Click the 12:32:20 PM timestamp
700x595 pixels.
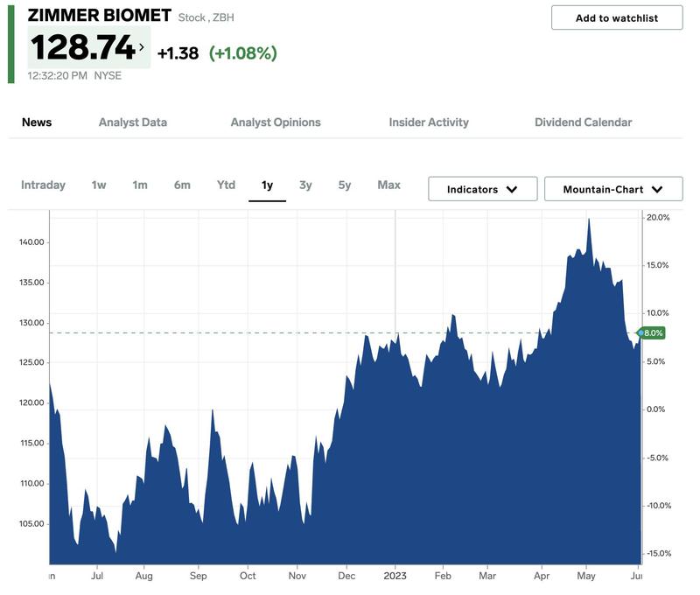(x=57, y=75)
